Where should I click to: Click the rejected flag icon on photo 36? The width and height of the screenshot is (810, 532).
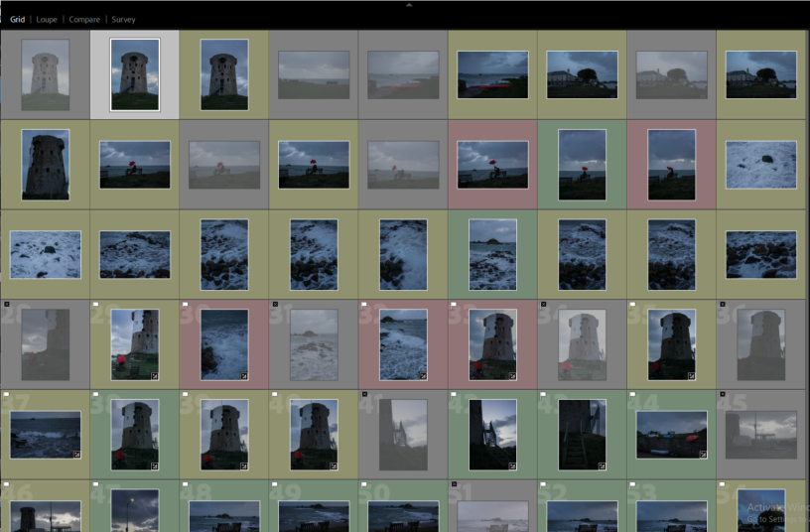pos(723,305)
